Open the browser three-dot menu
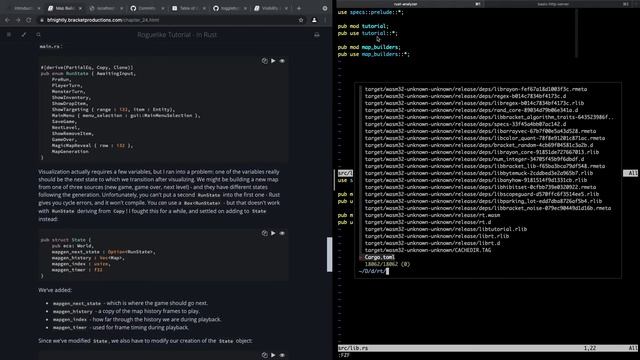This screenshot has width=640, height=360. coord(325,20)
